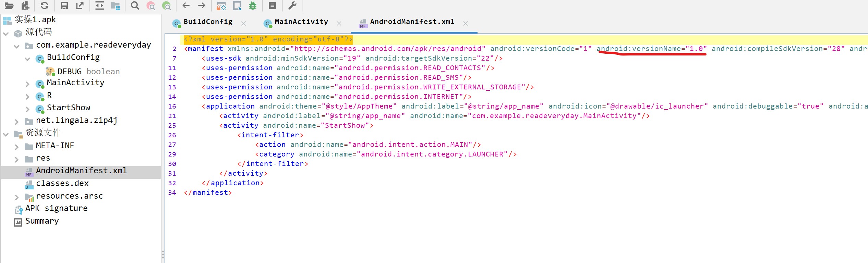This screenshot has width=868, height=263.
Task: Open Preferences with the wrench icon
Action: (x=292, y=5)
